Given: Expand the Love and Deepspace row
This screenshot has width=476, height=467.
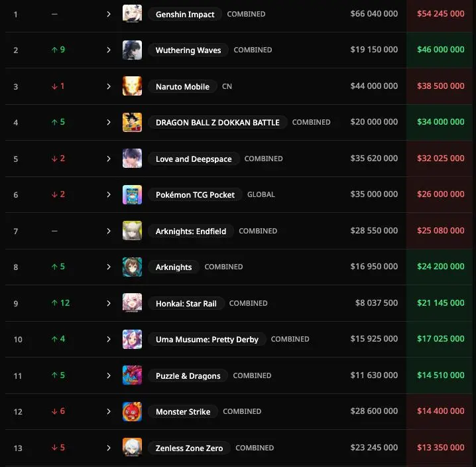Looking at the screenshot, I should 109,159.
